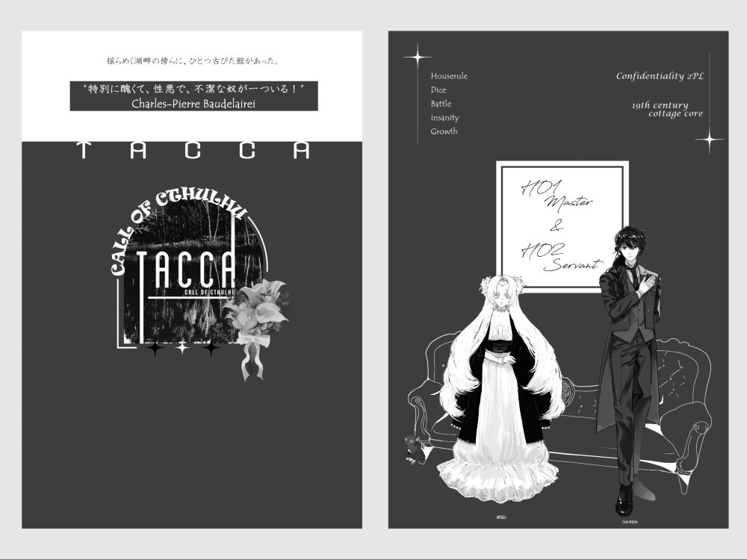Select the white sparkle between the two dark stars under the logo
The image size is (747, 560).
182,348
